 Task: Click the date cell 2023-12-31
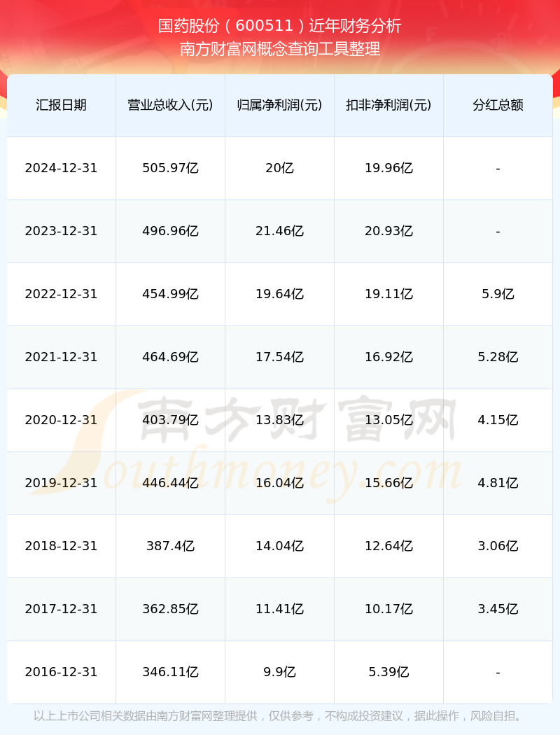(x=62, y=231)
